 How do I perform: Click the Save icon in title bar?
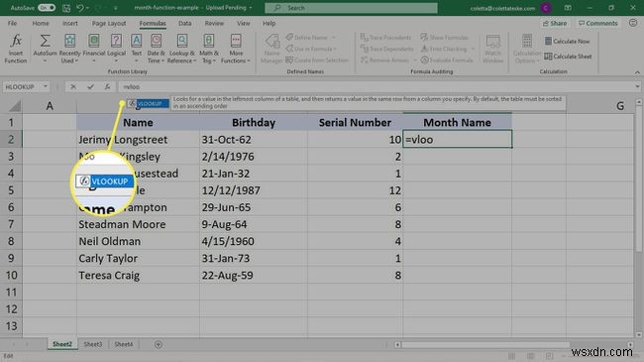(66, 8)
